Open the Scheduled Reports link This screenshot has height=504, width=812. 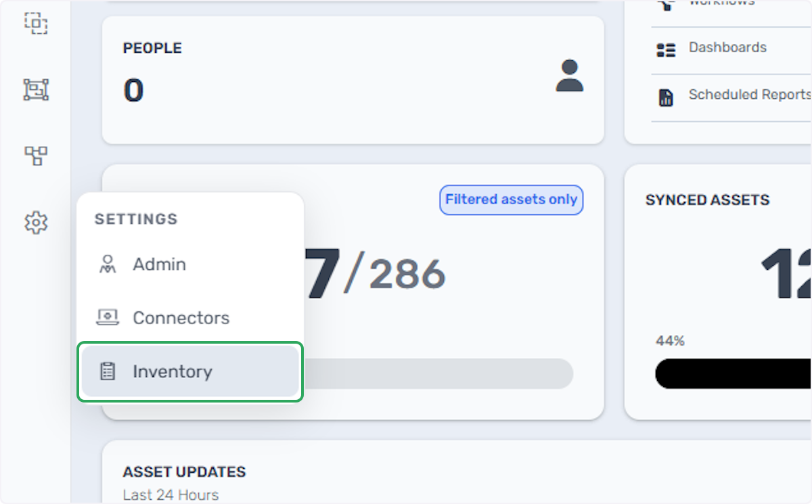(749, 95)
